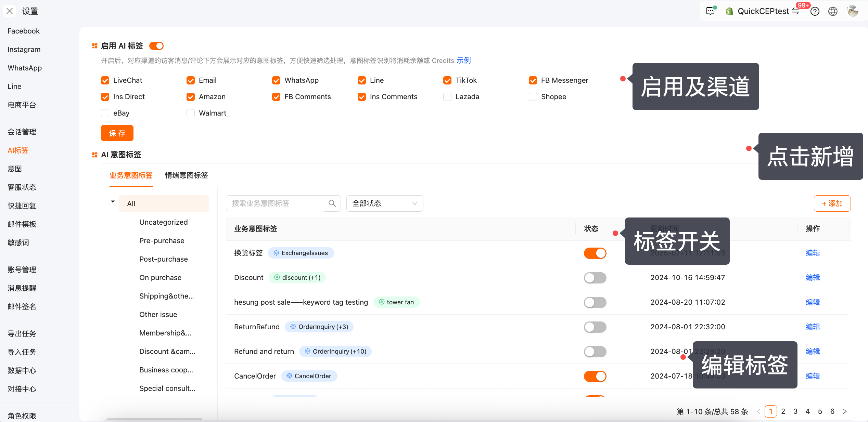Go to page 6 of the tag list
This screenshot has height=422, width=868.
point(832,411)
